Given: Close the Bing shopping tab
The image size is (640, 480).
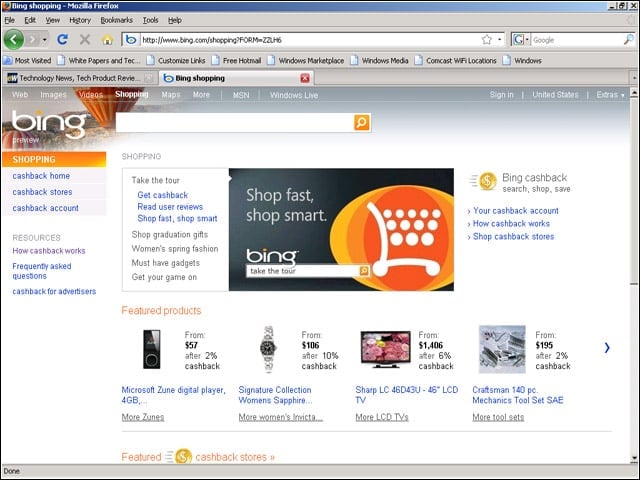Looking at the screenshot, I should (305, 78).
